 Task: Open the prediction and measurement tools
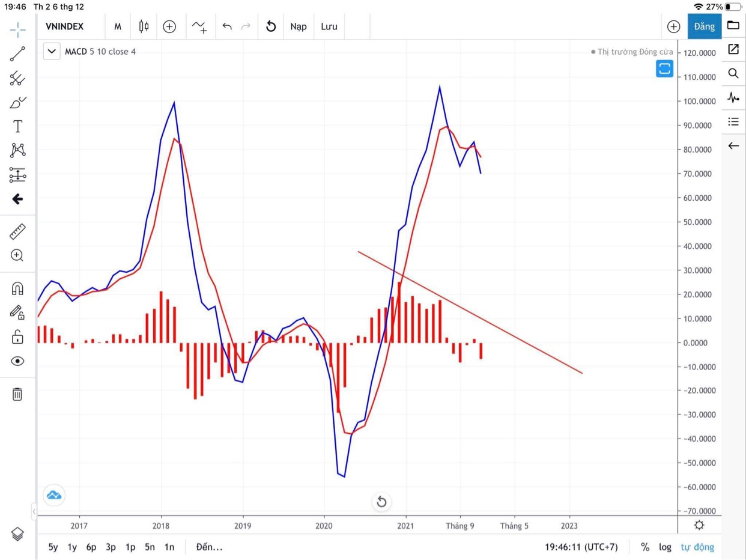pos(17,175)
